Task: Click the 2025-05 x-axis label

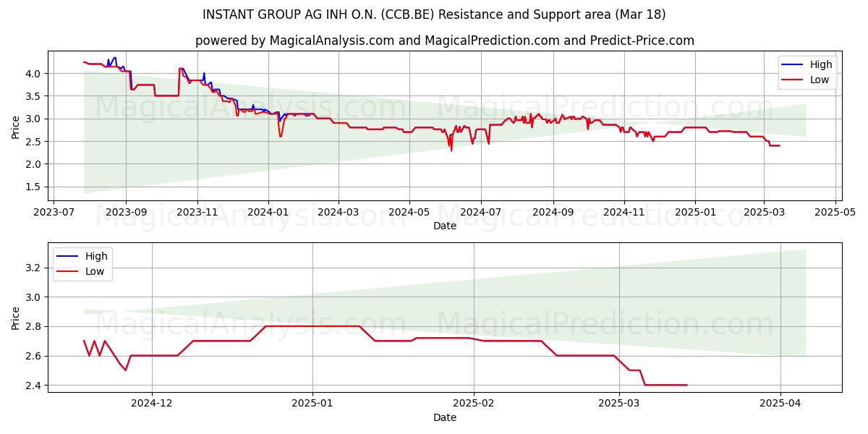Action: [834, 213]
